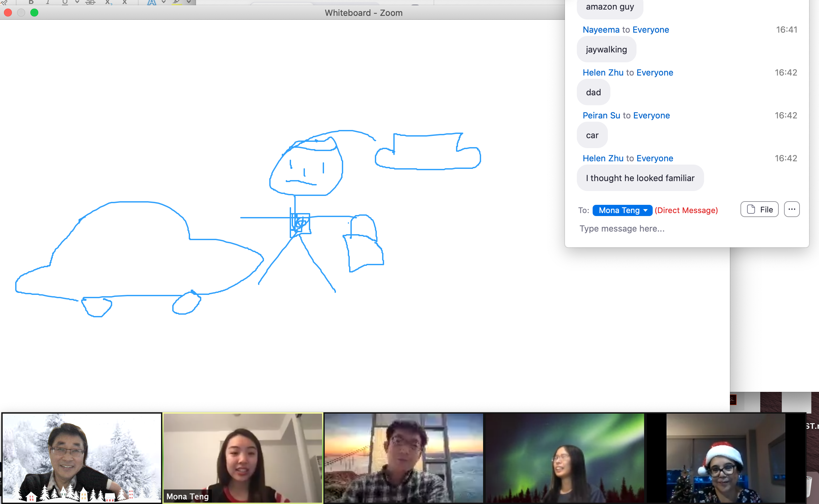Click the text effects 'A' icon

tap(152, 2)
